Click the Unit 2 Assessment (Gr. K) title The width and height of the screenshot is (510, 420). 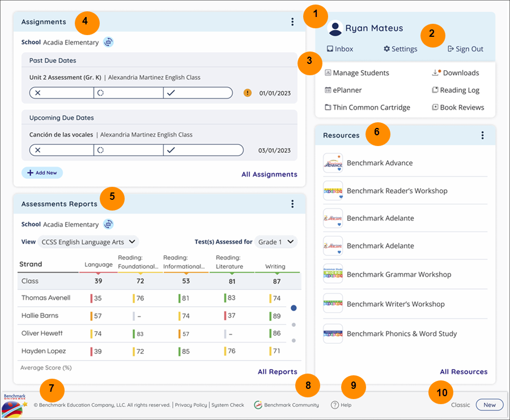[65, 78]
